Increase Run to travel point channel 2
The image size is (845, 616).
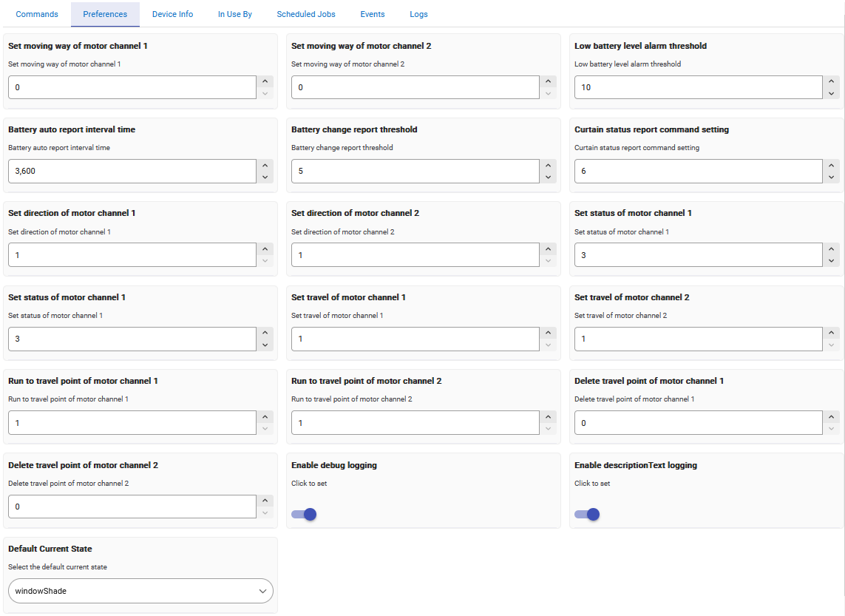(x=548, y=417)
